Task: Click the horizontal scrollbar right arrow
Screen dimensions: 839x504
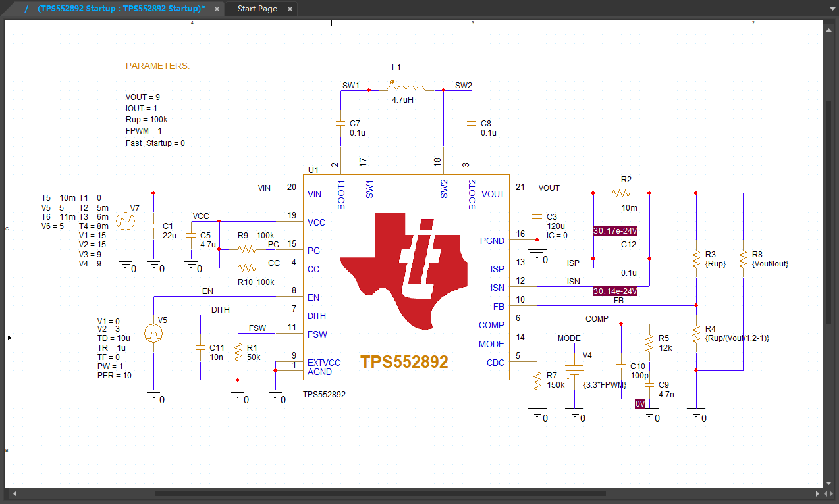Action: coord(818,493)
